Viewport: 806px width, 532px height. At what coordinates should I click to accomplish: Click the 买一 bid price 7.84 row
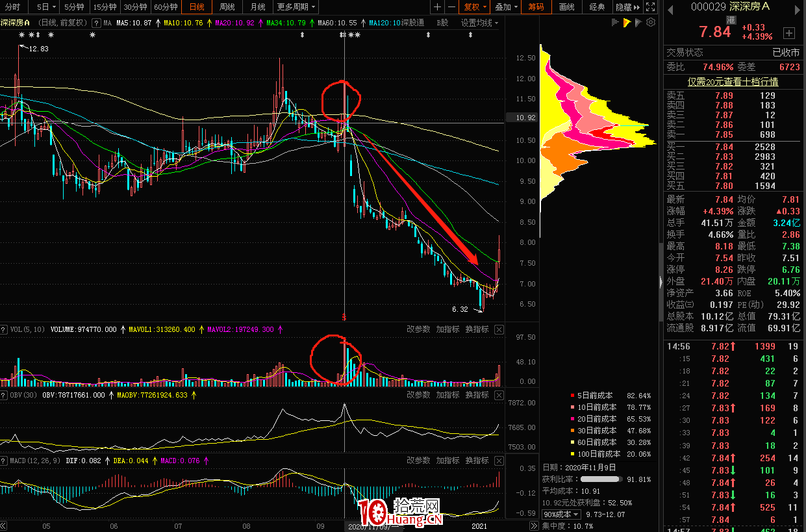click(733, 147)
